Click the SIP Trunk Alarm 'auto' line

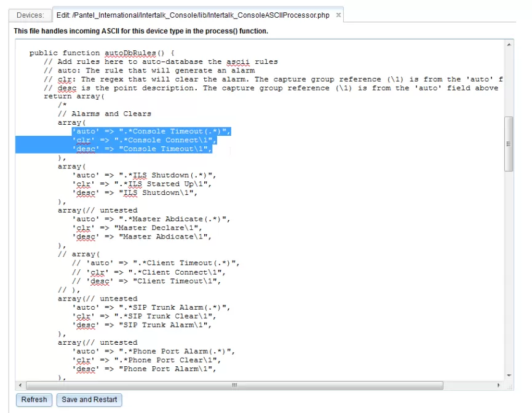click(151, 307)
